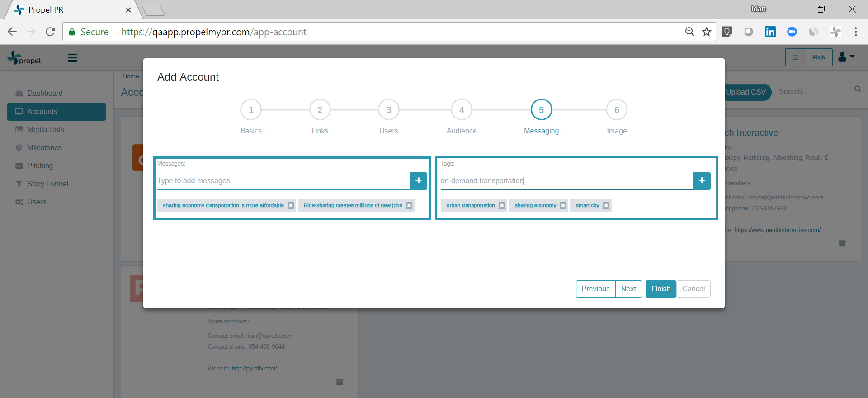Select step 5 Messaging
868x398 pixels.
point(541,110)
